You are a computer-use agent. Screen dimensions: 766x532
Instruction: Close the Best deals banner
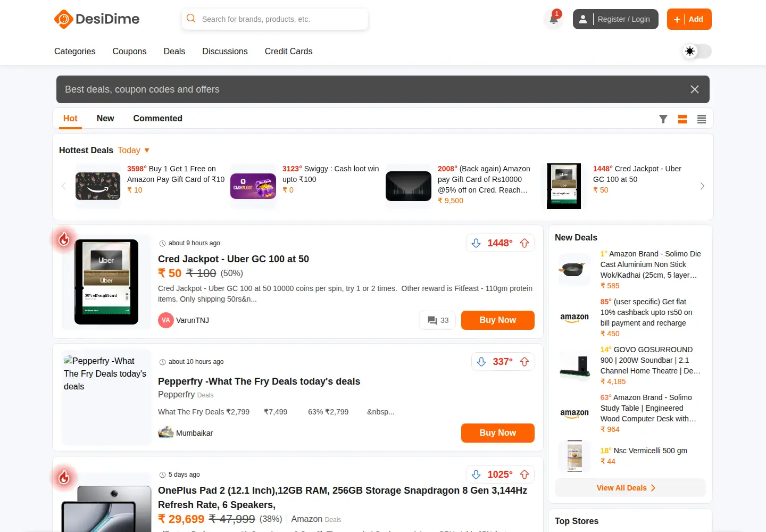694,89
